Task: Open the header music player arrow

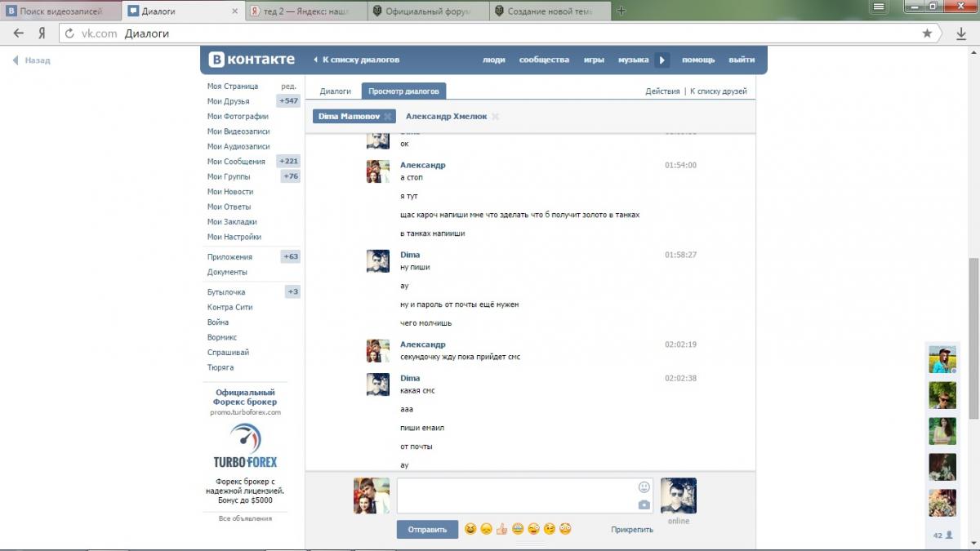Action: pos(662,60)
